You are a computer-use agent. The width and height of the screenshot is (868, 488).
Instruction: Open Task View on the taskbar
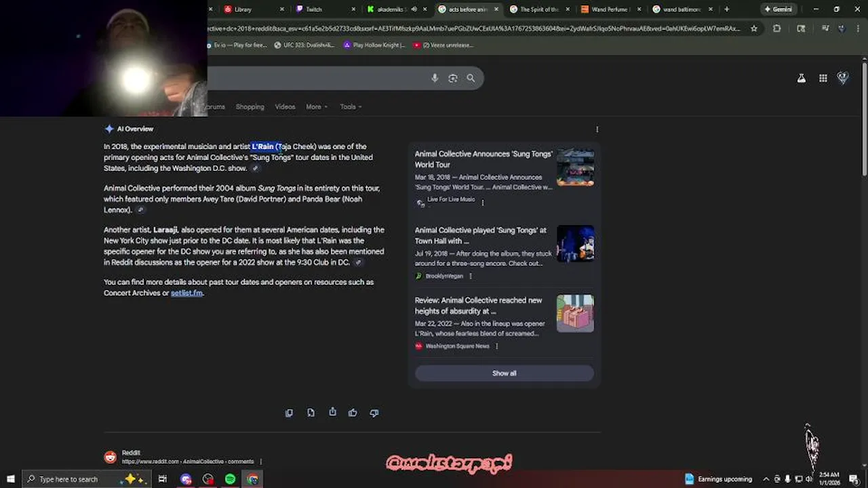[x=163, y=479]
